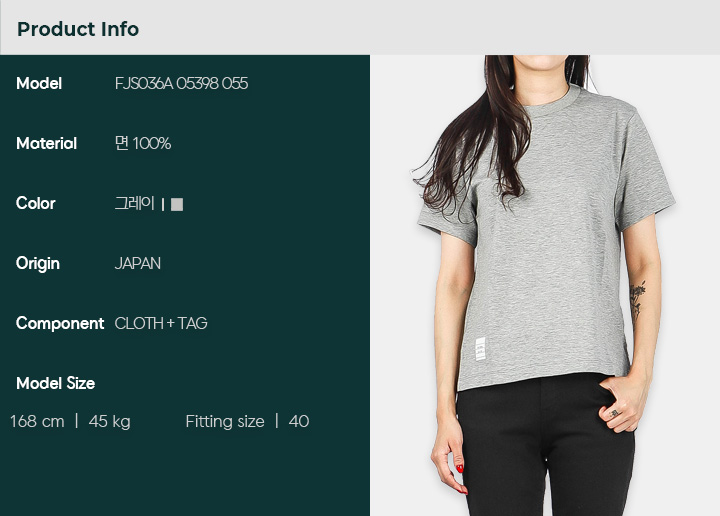The width and height of the screenshot is (720, 516).
Task: Click the fitting size value 40
Action: [x=299, y=421]
